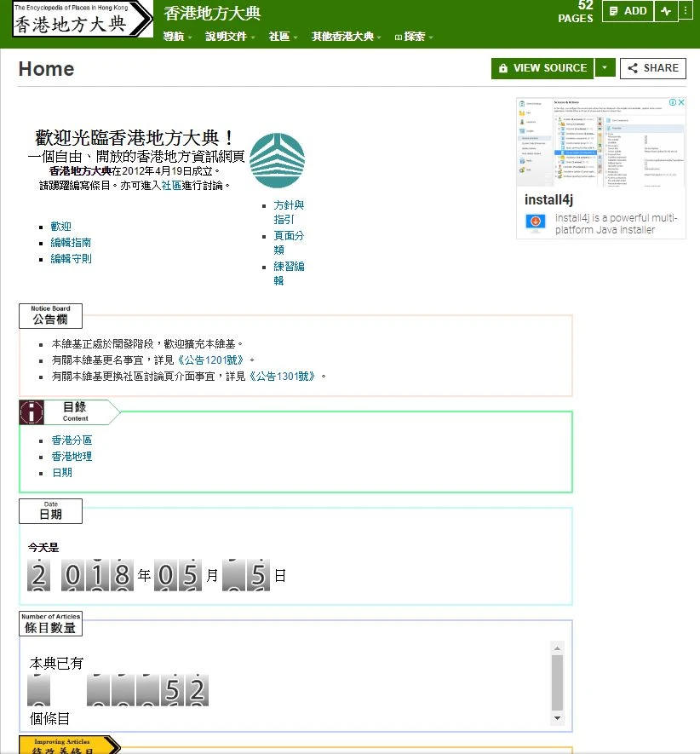Close the install4j advertisement
700x754 pixels.
[x=681, y=102]
